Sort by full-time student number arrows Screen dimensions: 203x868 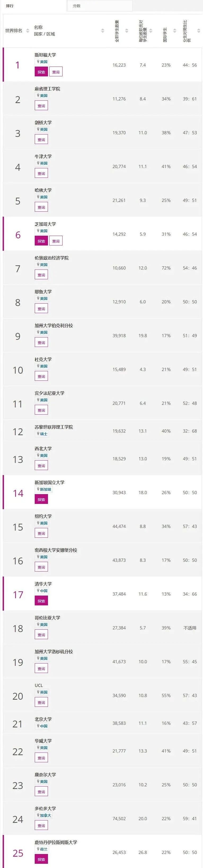coord(127,31)
